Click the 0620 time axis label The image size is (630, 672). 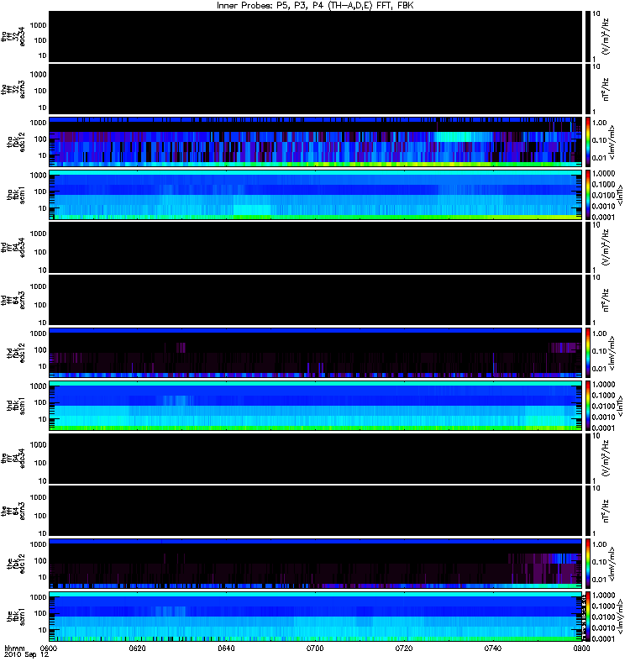(137, 648)
